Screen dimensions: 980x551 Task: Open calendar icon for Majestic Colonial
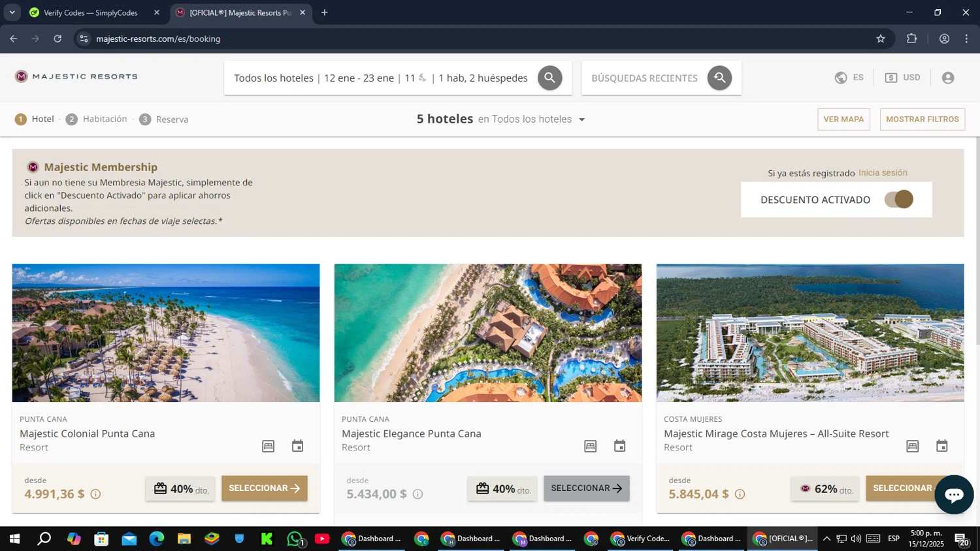[x=297, y=446]
